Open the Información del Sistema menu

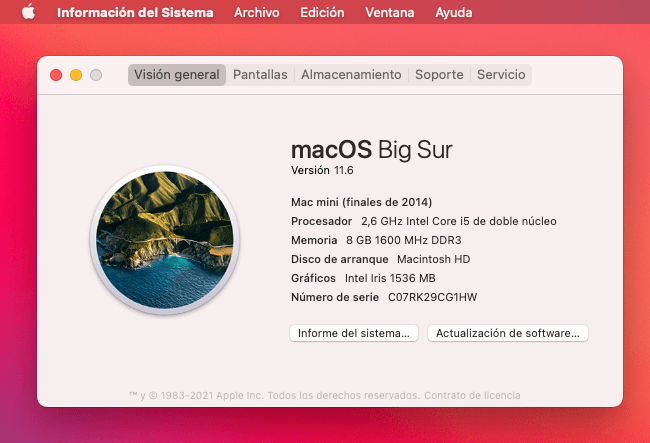135,12
